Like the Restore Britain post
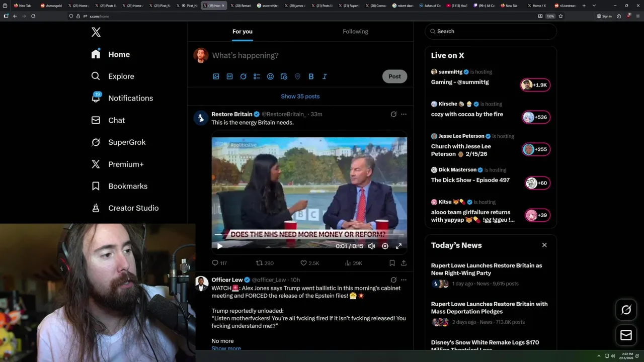 pyautogui.click(x=309, y=263)
